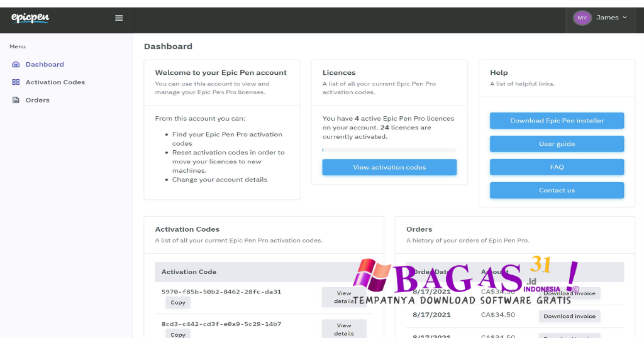This screenshot has height=338, width=644.
Task: Click the Orders document icon
Action: tap(16, 100)
